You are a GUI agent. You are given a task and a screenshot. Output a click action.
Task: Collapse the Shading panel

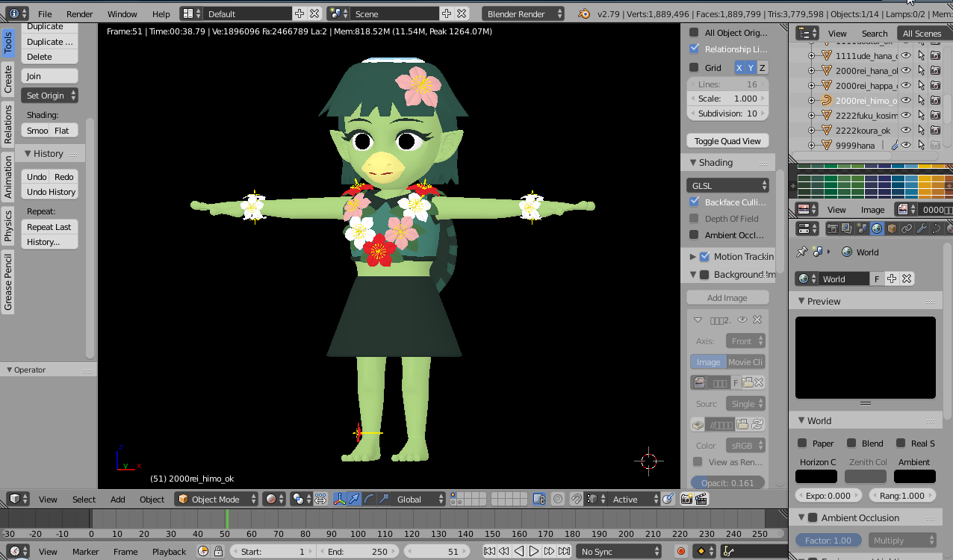coord(692,162)
